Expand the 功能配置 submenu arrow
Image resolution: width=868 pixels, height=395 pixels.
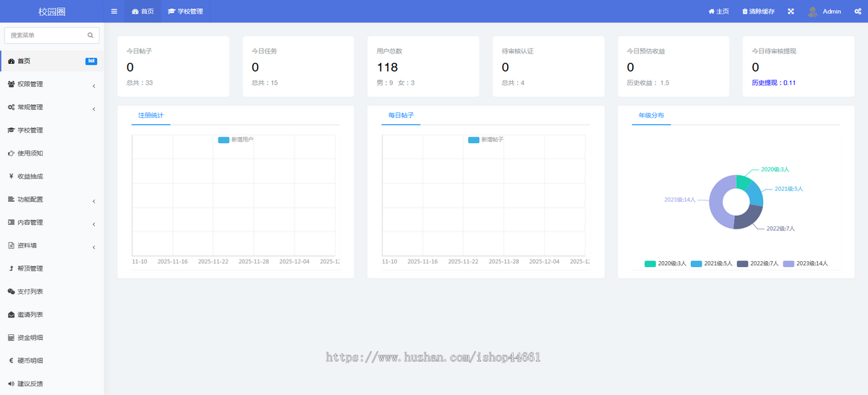coord(94,201)
